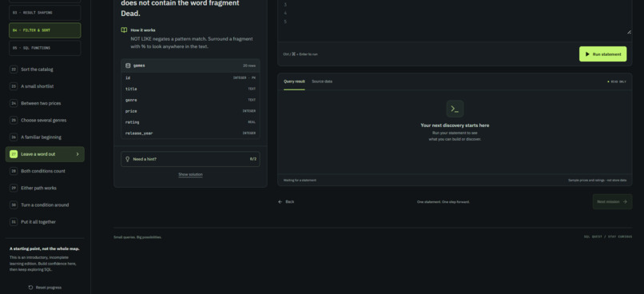Click the number 23 lesson badge

click(x=14, y=86)
